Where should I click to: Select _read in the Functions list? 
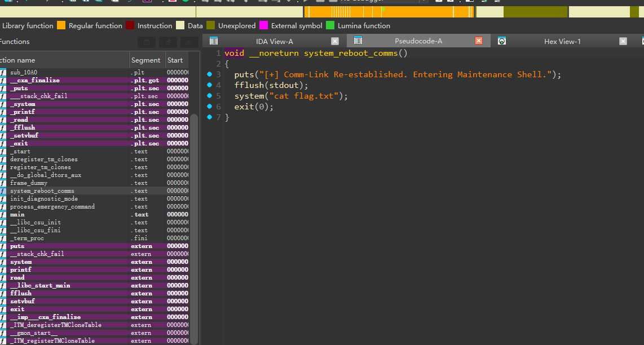[x=94, y=120]
